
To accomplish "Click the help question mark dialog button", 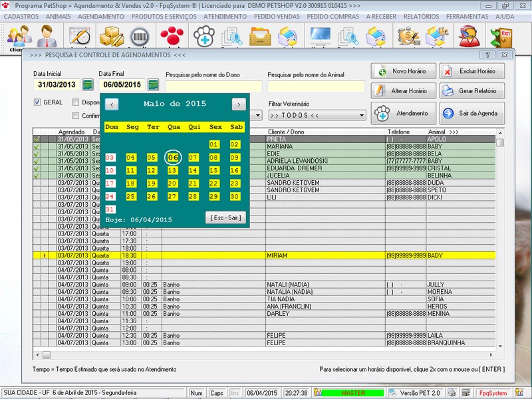I will pyautogui.click(x=487, y=55).
